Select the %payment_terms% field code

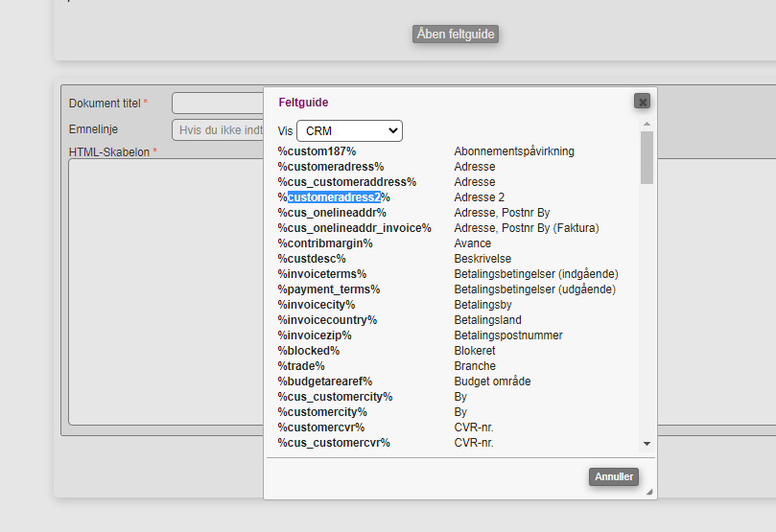(329, 289)
